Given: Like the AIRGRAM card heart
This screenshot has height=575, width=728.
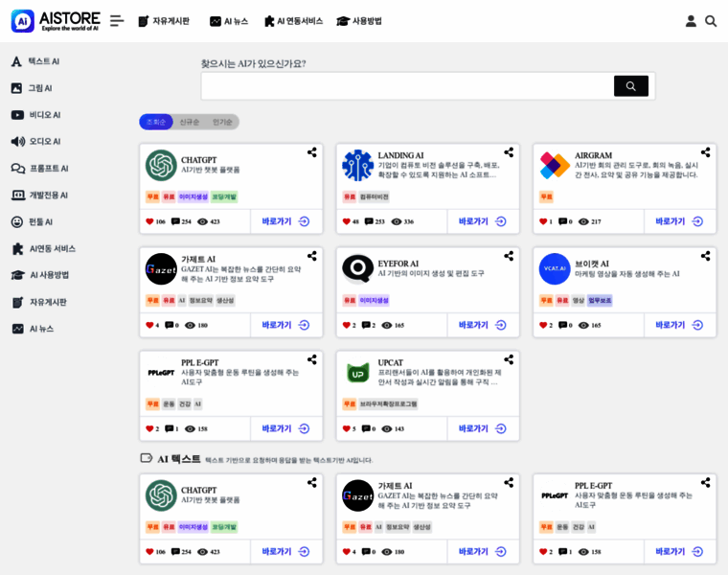Looking at the screenshot, I should (543, 221).
